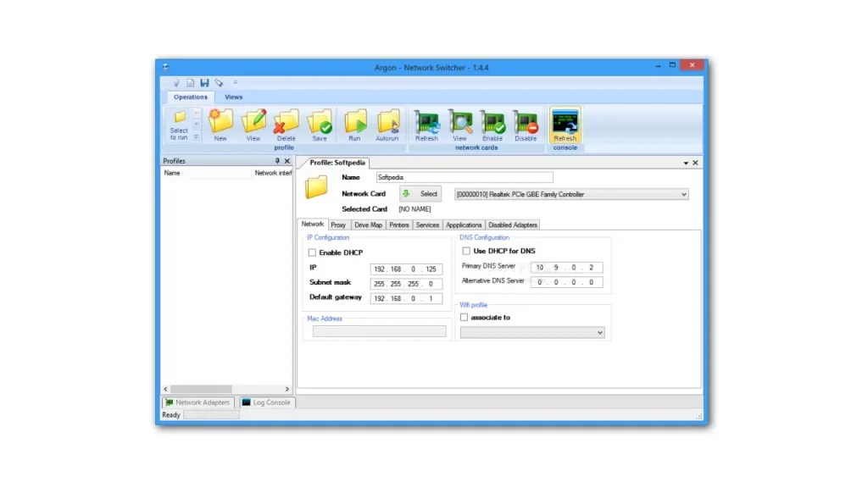Open the Wifi profile dropdown

[600, 332]
